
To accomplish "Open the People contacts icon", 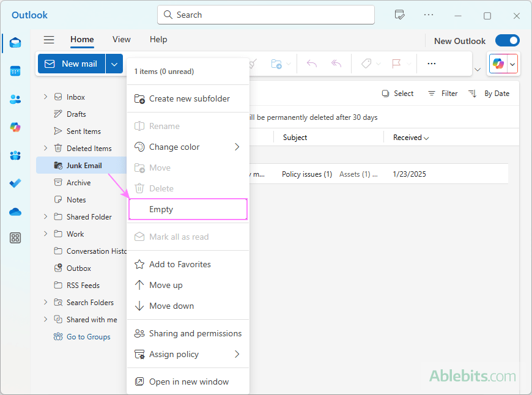I will coord(15,100).
